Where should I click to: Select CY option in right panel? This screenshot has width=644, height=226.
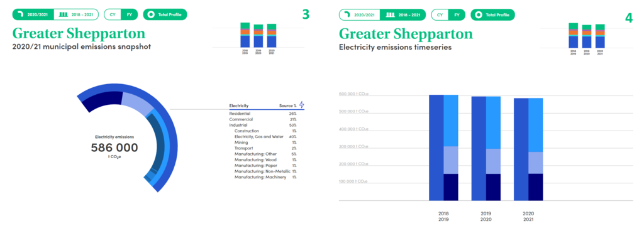pos(440,15)
